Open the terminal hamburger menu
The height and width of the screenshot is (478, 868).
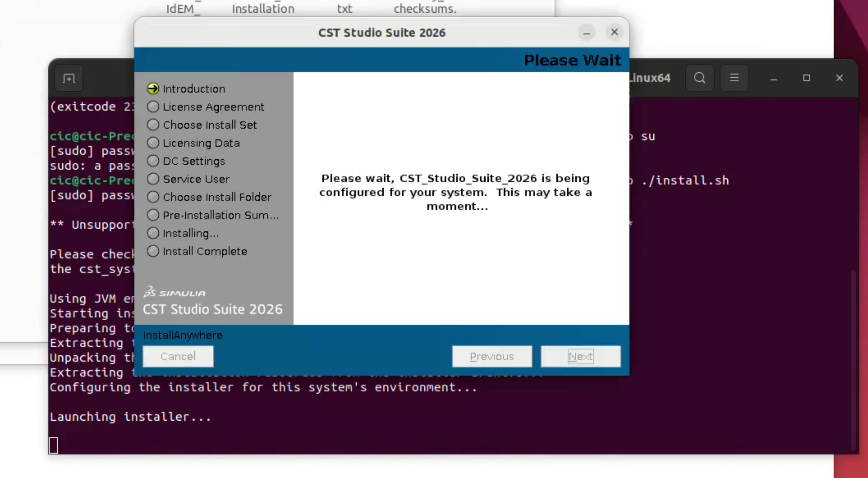point(734,78)
